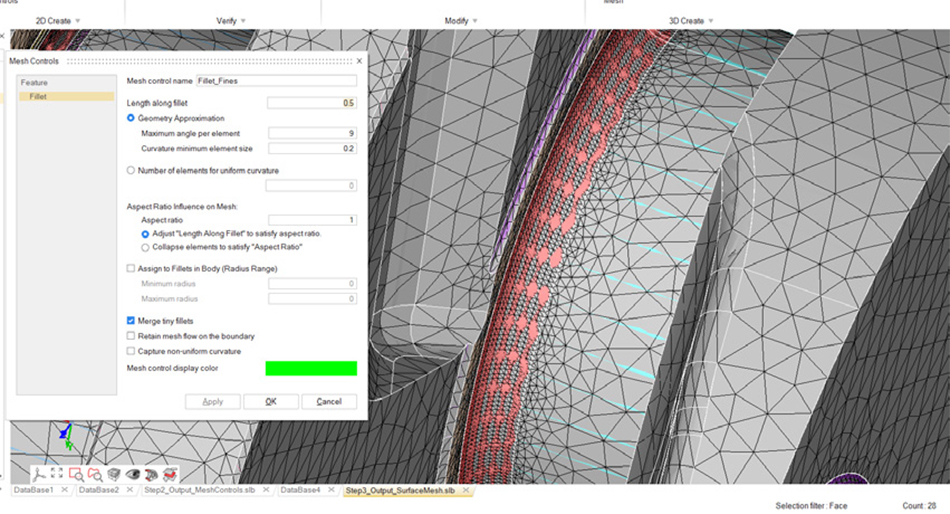
Task: Toggle the eye visibility icon
Action: tap(133, 474)
